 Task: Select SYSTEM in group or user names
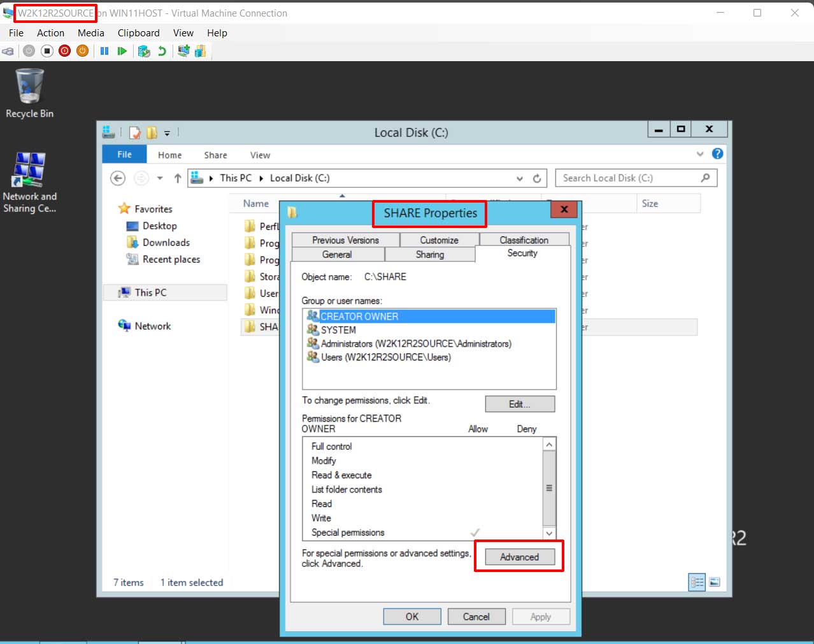[x=430, y=330]
